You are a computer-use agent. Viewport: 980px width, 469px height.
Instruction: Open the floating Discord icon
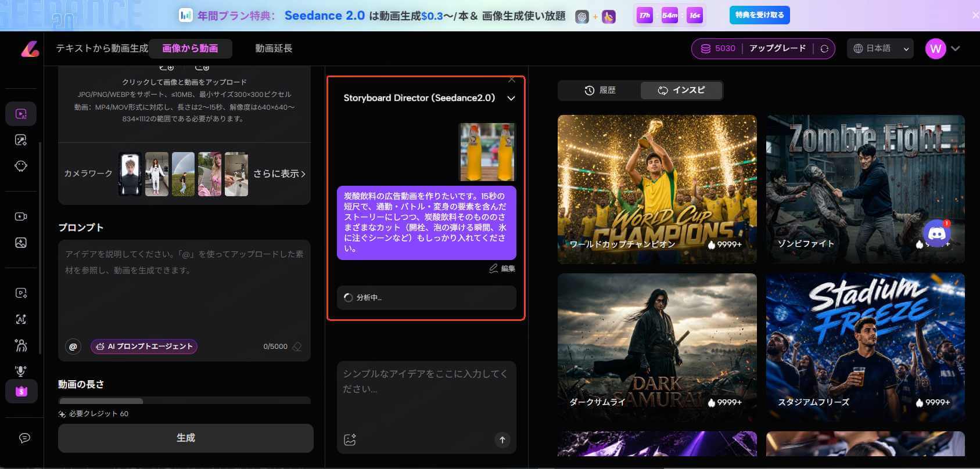click(x=936, y=233)
